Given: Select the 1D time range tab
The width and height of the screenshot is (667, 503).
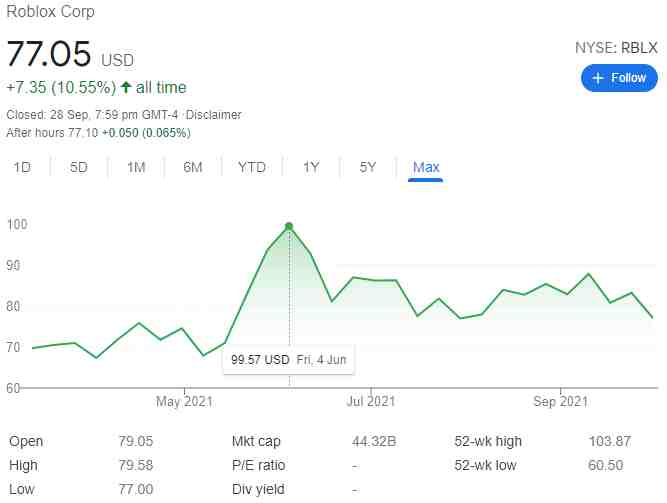Looking at the screenshot, I should click(x=22, y=167).
